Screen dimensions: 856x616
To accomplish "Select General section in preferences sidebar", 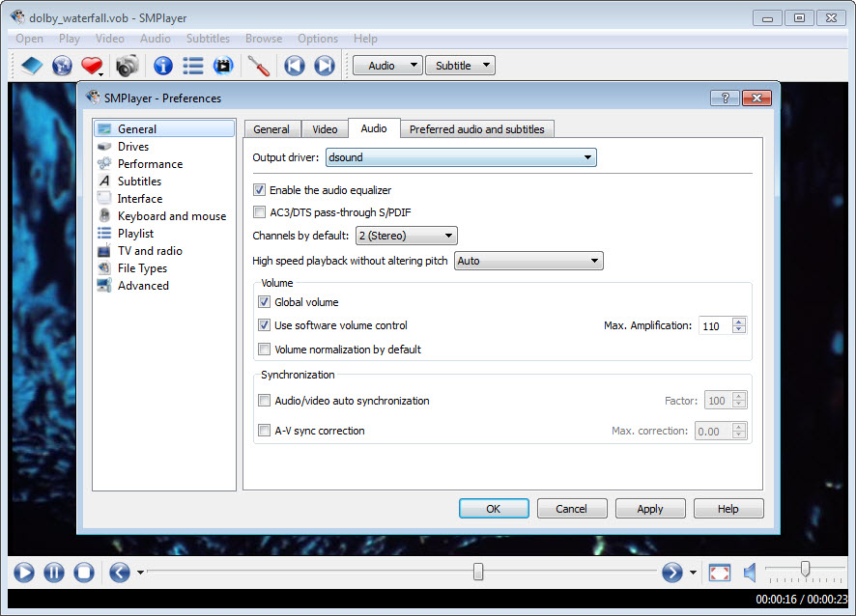I will [164, 128].
